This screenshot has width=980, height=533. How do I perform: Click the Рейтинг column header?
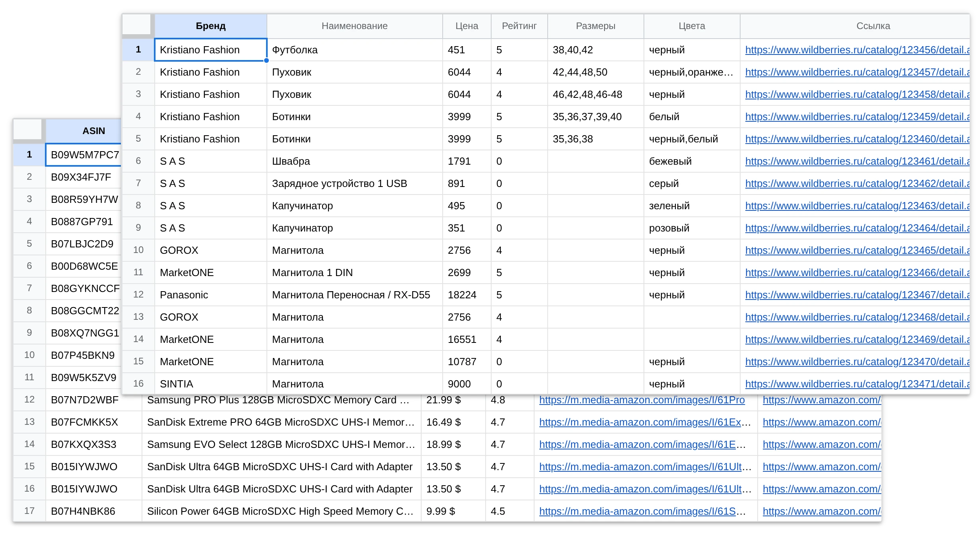(x=519, y=26)
